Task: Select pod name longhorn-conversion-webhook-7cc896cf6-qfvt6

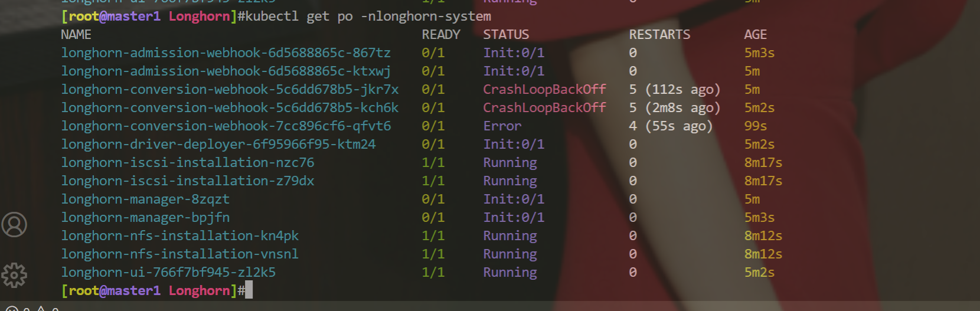Action: (x=226, y=126)
